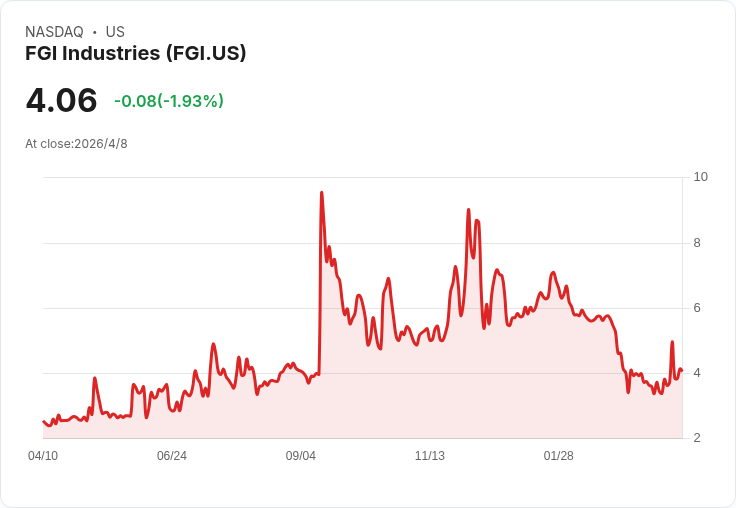The width and height of the screenshot is (736, 508).
Task: Click the September price spike peak
Action: (x=321, y=193)
